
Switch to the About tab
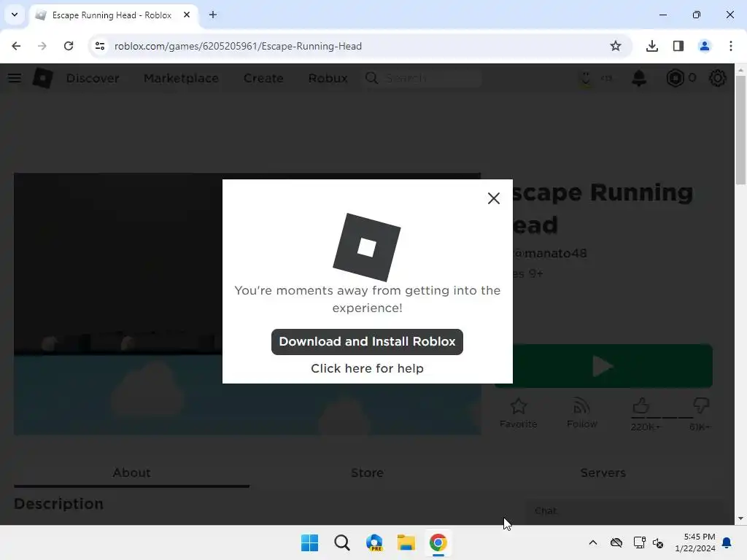[131, 472]
